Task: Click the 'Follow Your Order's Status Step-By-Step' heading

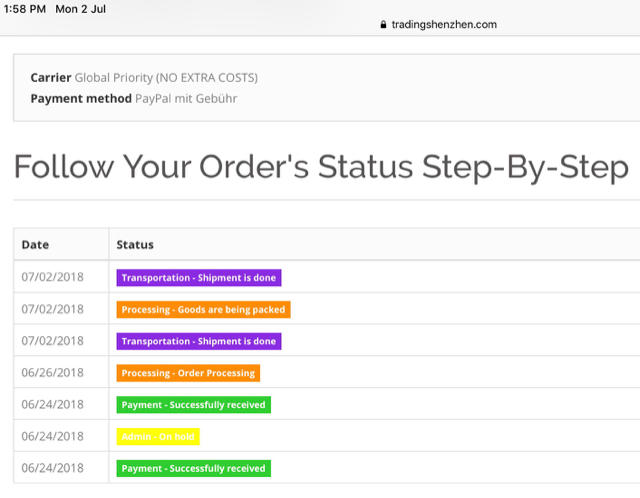Action: 321,167
